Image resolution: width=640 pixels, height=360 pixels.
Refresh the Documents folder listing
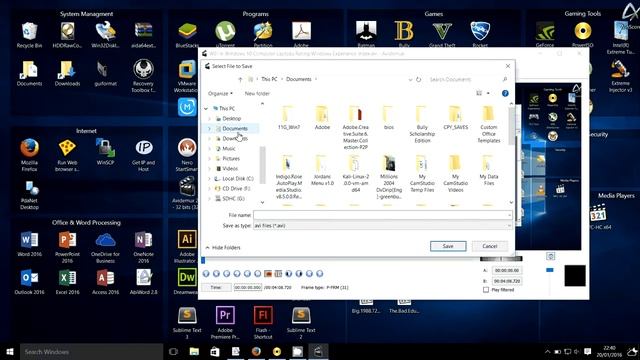click(418, 80)
